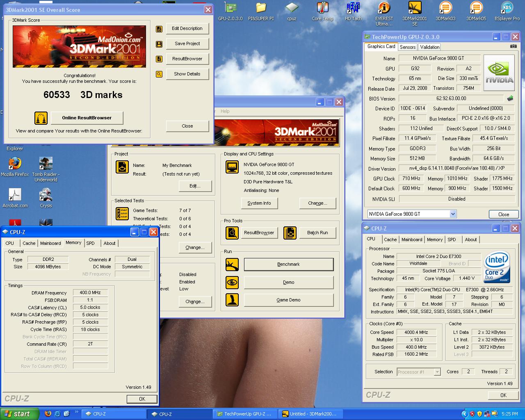Click Game Demo icon in 3DMark2001
Image resolution: width=525 pixels, height=420 pixels.
232,300
